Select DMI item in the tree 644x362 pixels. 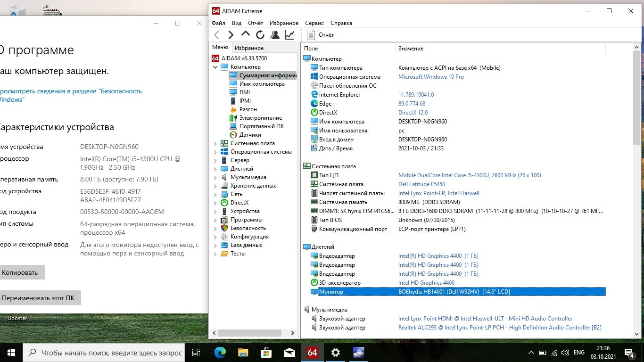point(244,92)
